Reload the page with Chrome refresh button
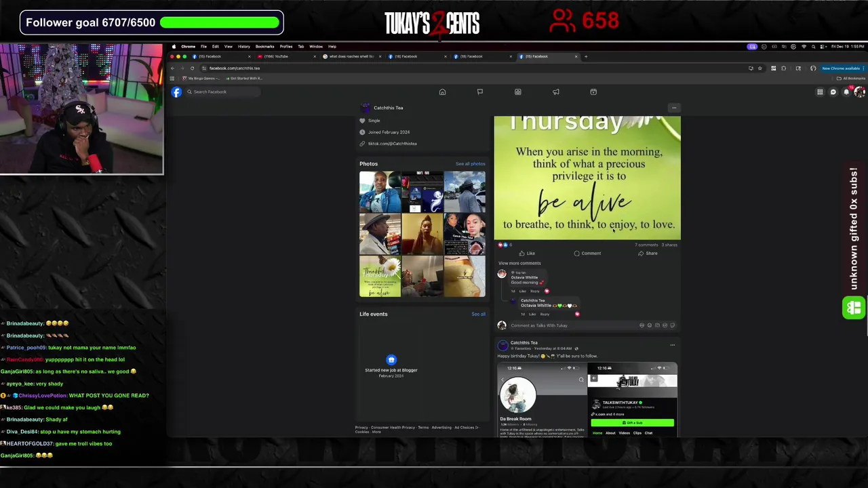This screenshot has height=488, width=868. point(192,68)
